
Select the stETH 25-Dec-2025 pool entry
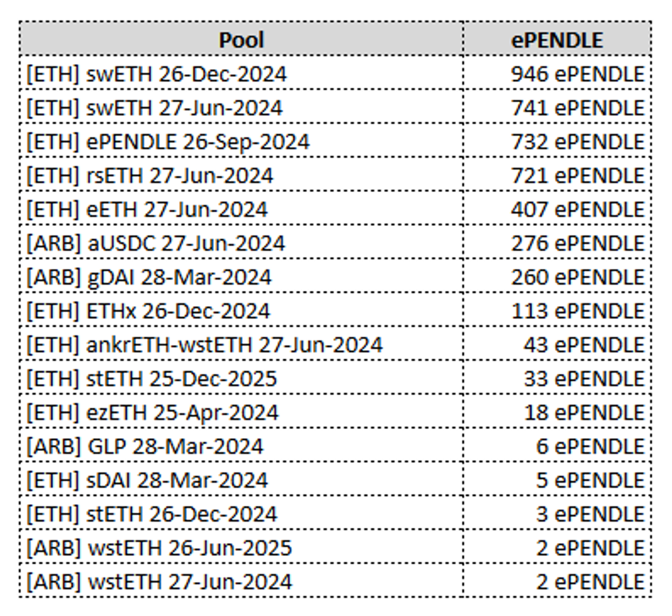point(152,379)
